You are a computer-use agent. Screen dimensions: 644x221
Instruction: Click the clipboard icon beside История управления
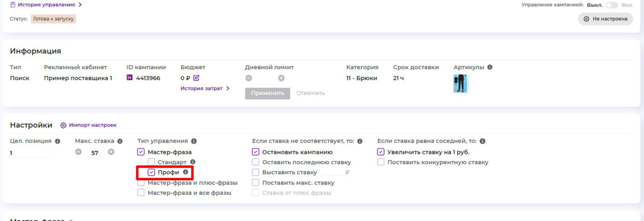[x=13, y=5]
